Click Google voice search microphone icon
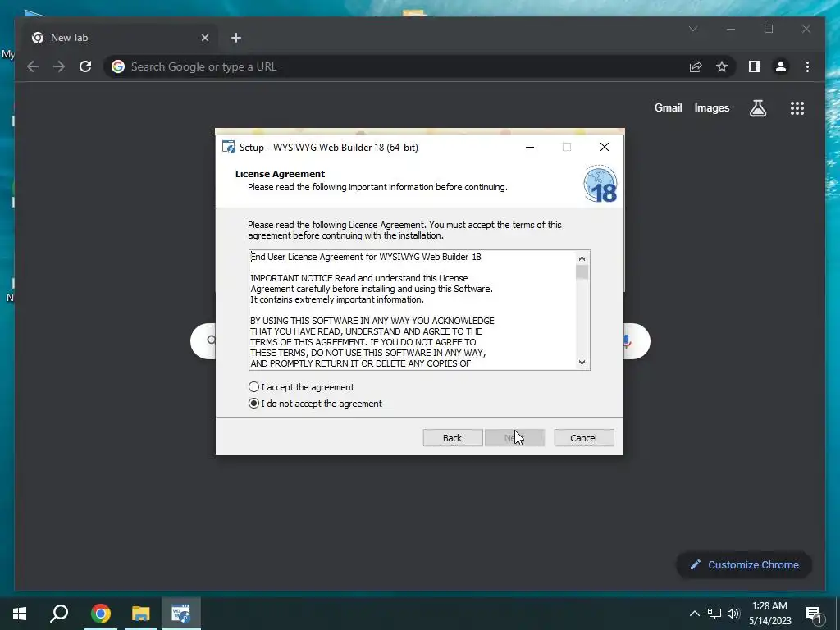840x630 pixels. pyautogui.click(x=628, y=341)
